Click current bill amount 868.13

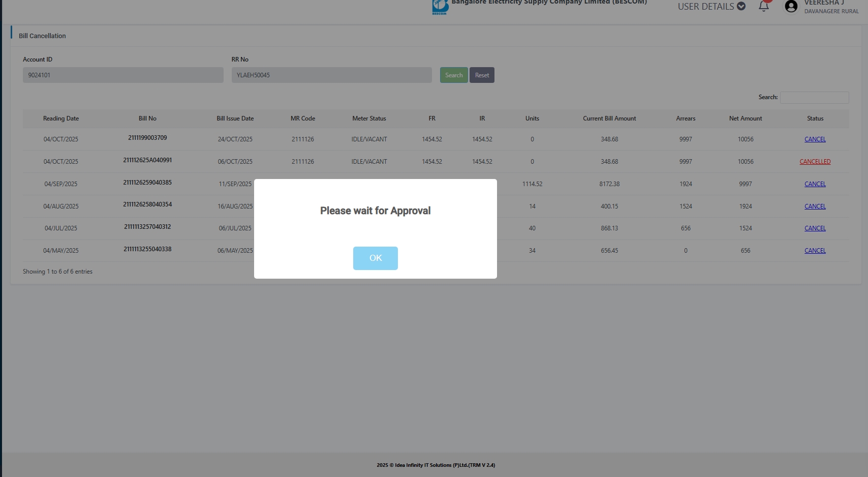tap(609, 228)
